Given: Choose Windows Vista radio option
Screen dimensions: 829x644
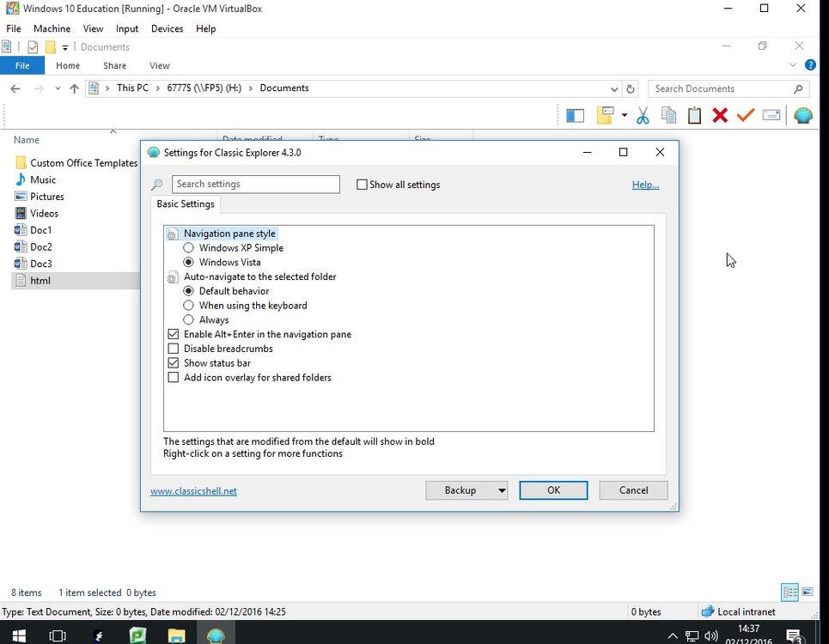Looking at the screenshot, I should coord(188,262).
